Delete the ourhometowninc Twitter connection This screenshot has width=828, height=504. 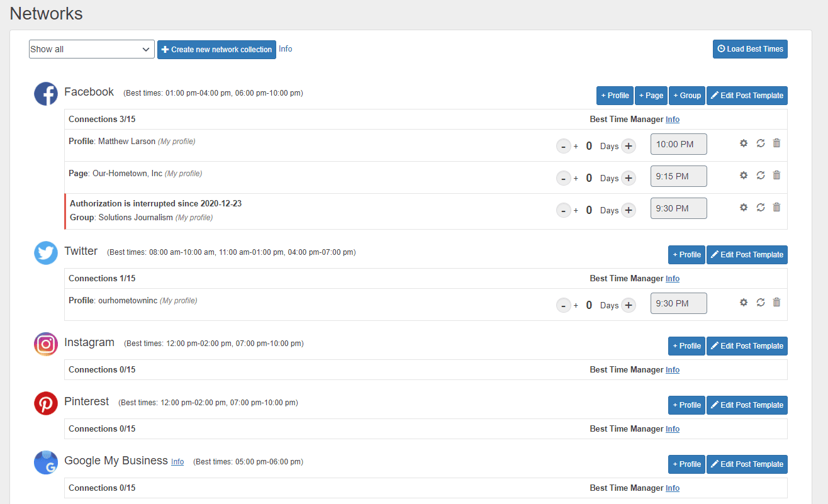click(x=776, y=302)
